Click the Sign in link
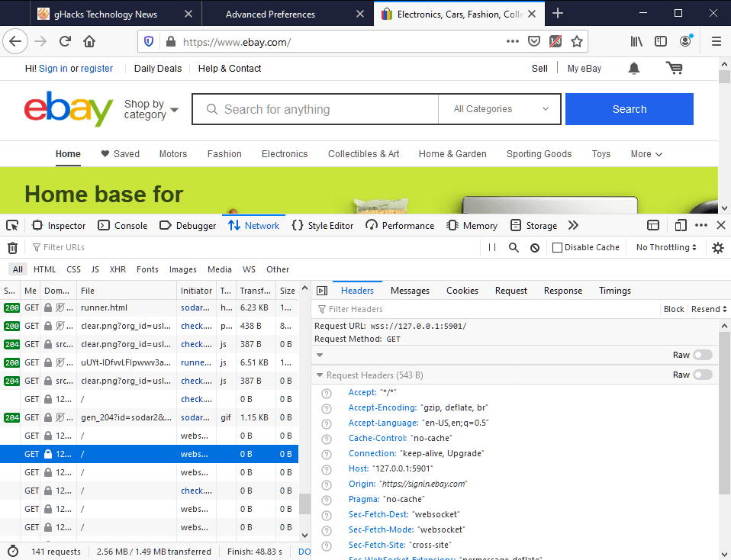 53,69
